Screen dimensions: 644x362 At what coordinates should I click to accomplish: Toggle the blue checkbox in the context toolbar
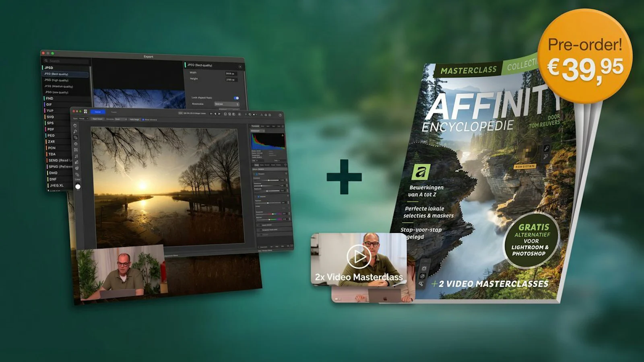[143, 119]
